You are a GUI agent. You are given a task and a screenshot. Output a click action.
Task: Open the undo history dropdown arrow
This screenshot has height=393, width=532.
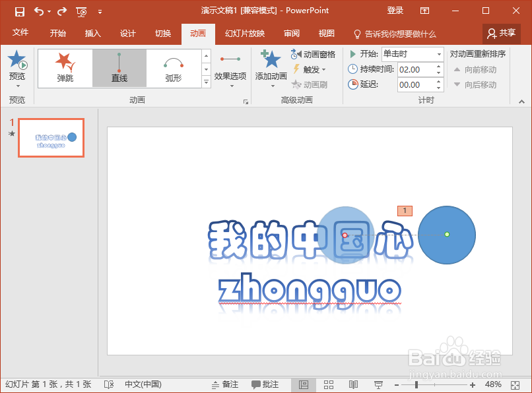(x=50, y=12)
